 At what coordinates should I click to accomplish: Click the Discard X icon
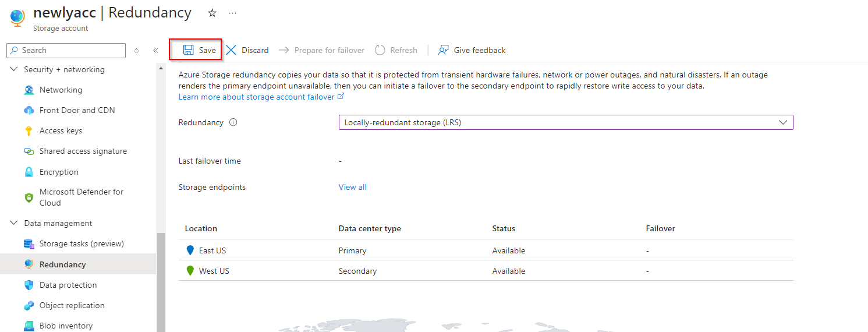coord(231,50)
